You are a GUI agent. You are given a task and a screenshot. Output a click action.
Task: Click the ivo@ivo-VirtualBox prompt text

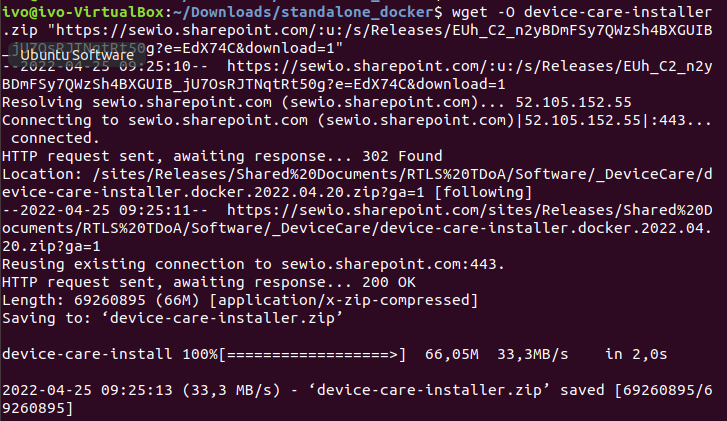click(83, 12)
